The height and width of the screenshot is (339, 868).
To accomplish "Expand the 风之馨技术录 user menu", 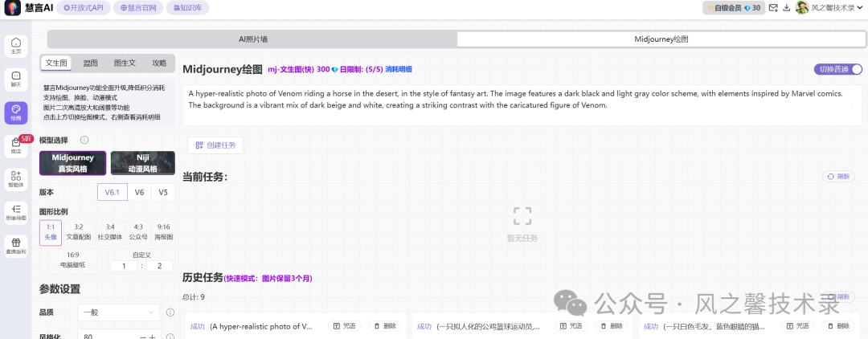I will [836, 8].
